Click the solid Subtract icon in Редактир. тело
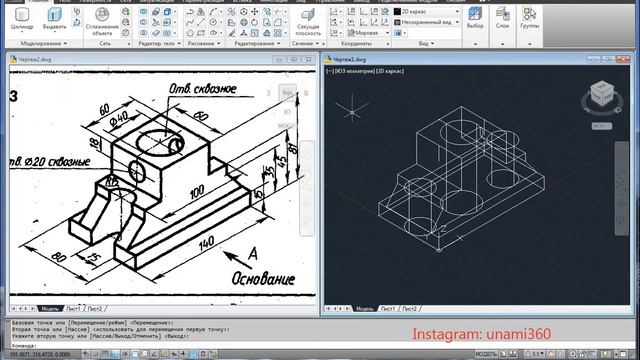The height and width of the screenshot is (360, 640). pyautogui.click(x=143, y=22)
